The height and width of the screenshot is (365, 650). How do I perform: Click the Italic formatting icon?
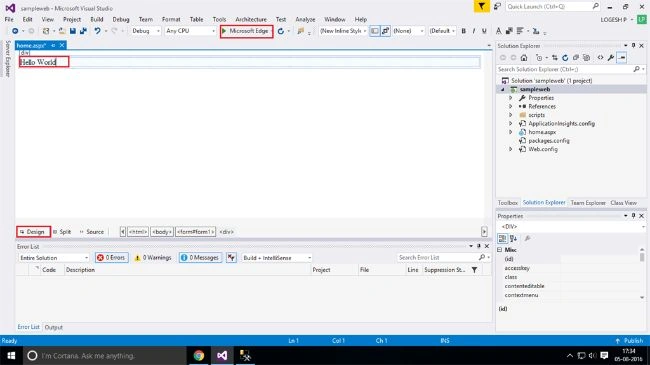474,31
